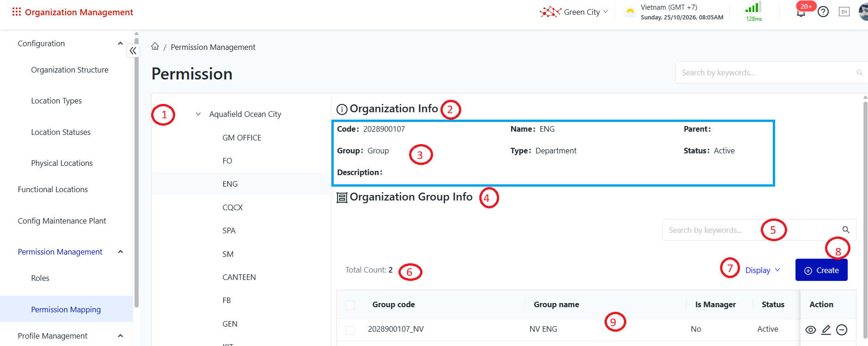Click the Organization Info icon

click(342, 109)
